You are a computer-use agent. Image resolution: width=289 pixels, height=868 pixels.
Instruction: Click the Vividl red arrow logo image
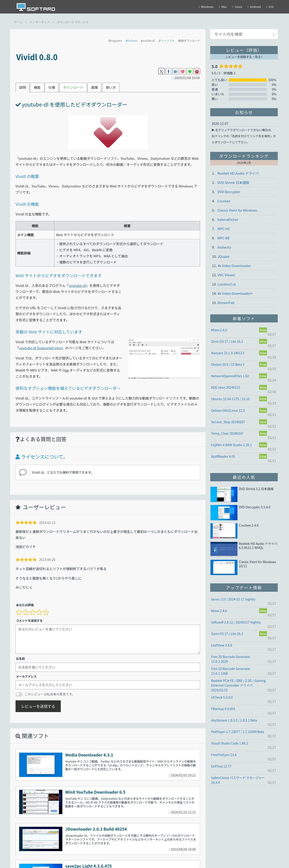pyautogui.click(x=108, y=132)
